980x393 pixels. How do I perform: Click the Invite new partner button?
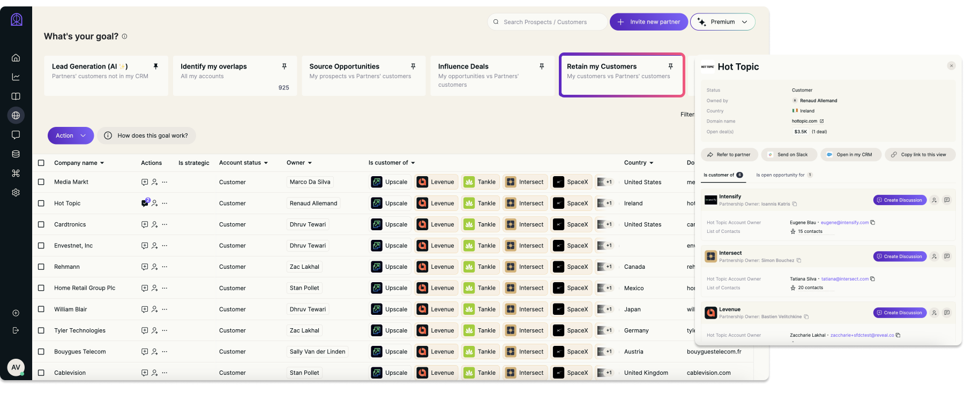pos(649,22)
